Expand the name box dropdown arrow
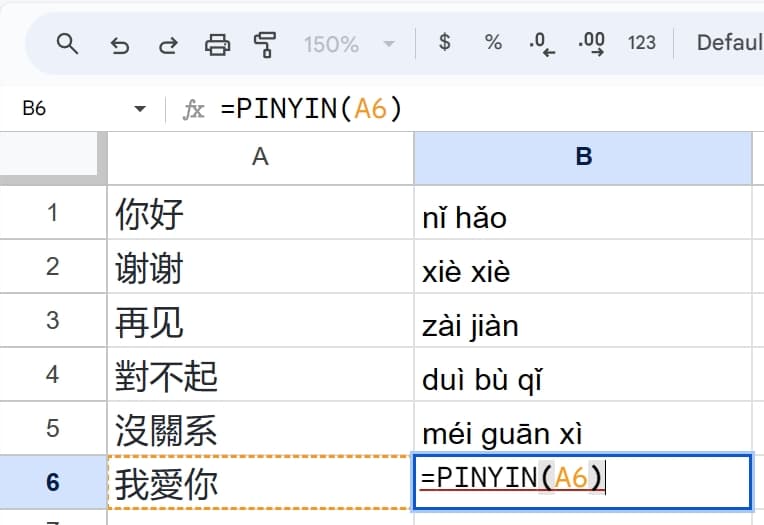Screen dimensions: 764x525 click(x=139, y=109)
